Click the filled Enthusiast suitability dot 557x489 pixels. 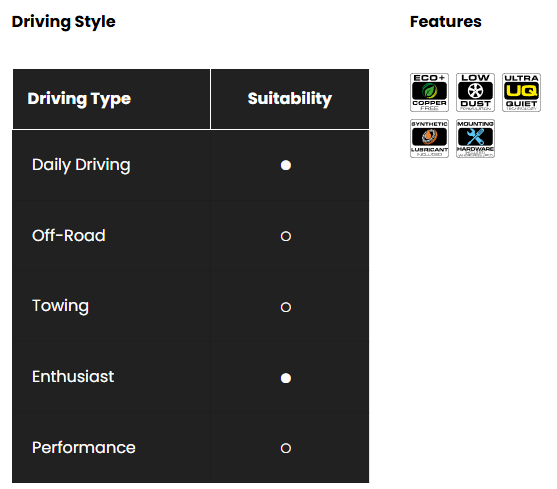point(286,378)
